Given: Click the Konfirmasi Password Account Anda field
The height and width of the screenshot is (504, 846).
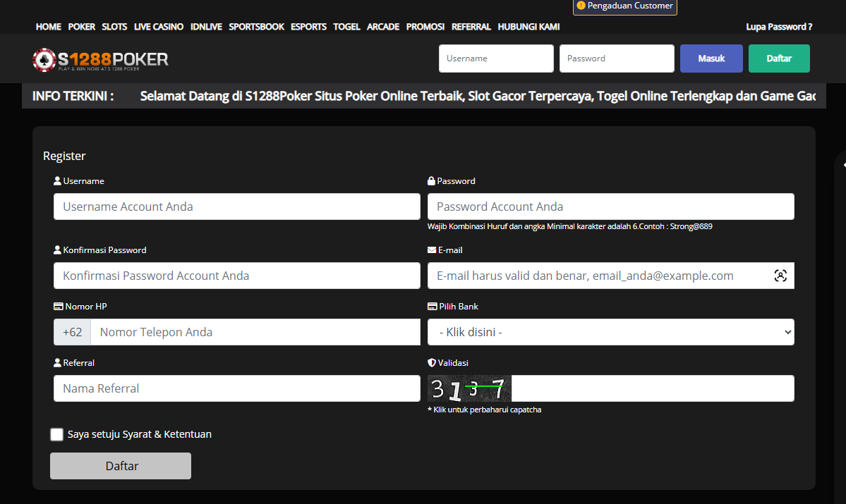Looking at the screenshot, I should 237,276.
